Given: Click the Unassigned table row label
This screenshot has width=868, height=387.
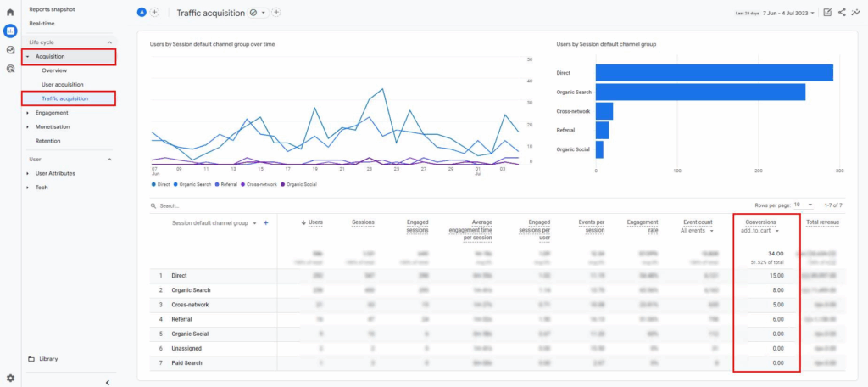Looking at the screenshot, I should [186, 348].
